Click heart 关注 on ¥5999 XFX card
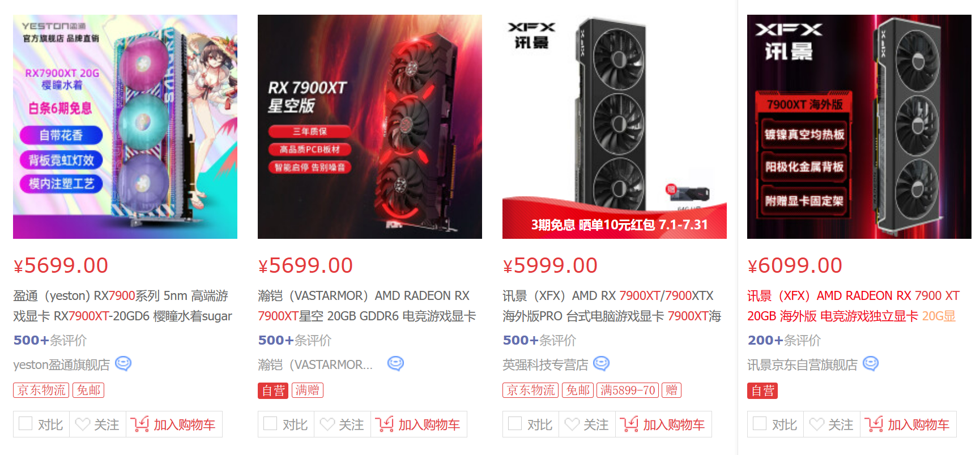This screenshot has width=980, height=455. click(572, 424)
